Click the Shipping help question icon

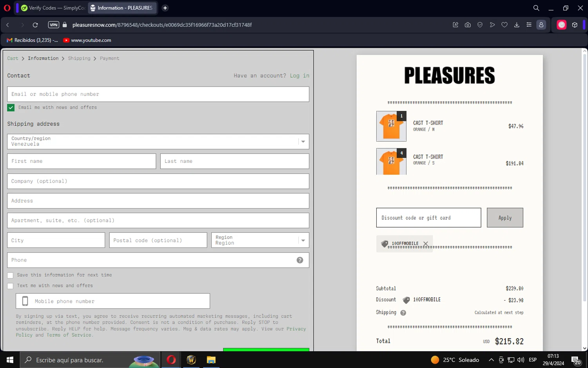coord(403,313)
